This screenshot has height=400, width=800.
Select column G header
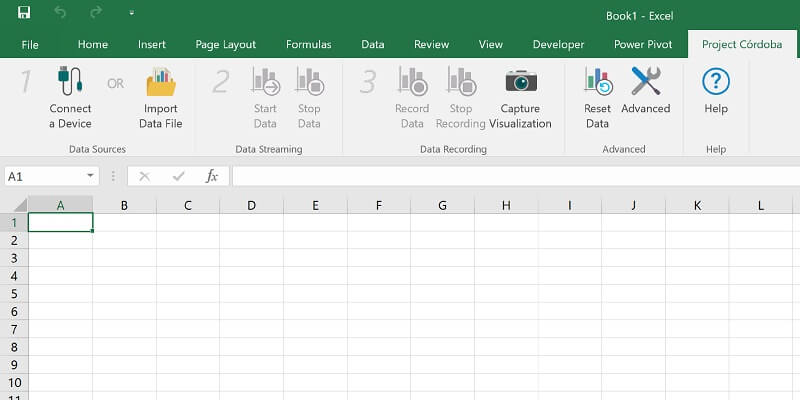[442, 205]
